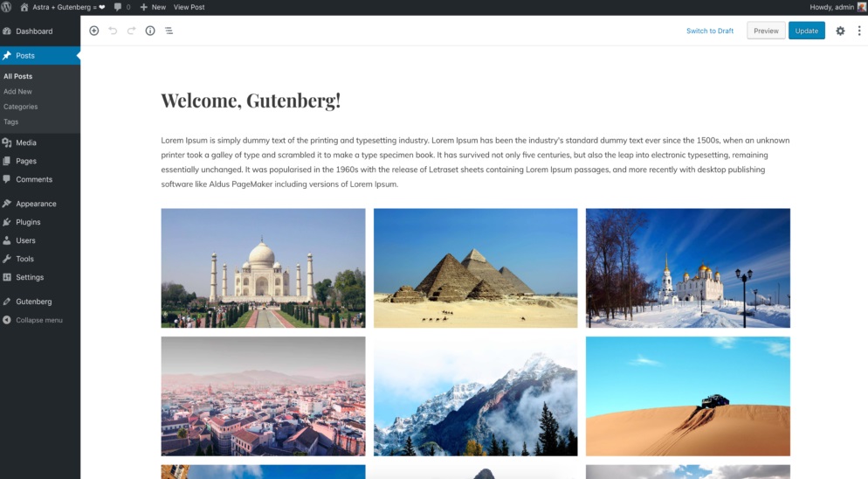Screen dimensions: 868x479
Task: Show content structure info icon
Action: click(150, 31)
